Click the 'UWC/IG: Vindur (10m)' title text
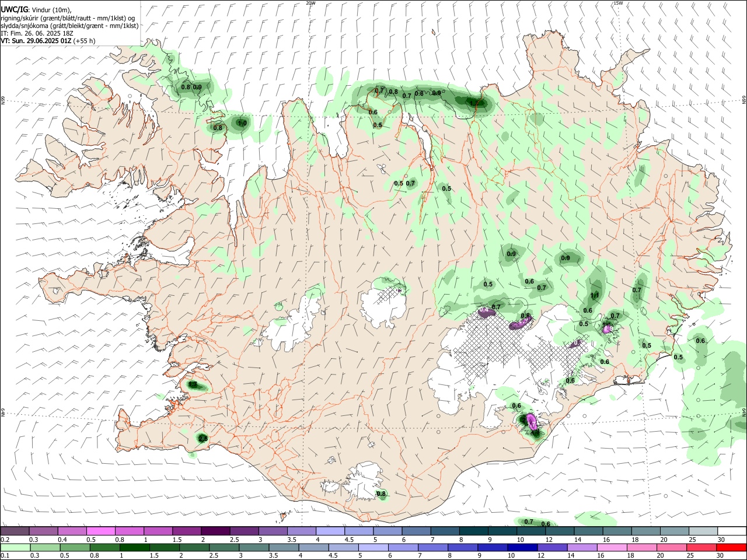This screenshot has height=560, width=747. pyautogui.click(x=36, y=9)
